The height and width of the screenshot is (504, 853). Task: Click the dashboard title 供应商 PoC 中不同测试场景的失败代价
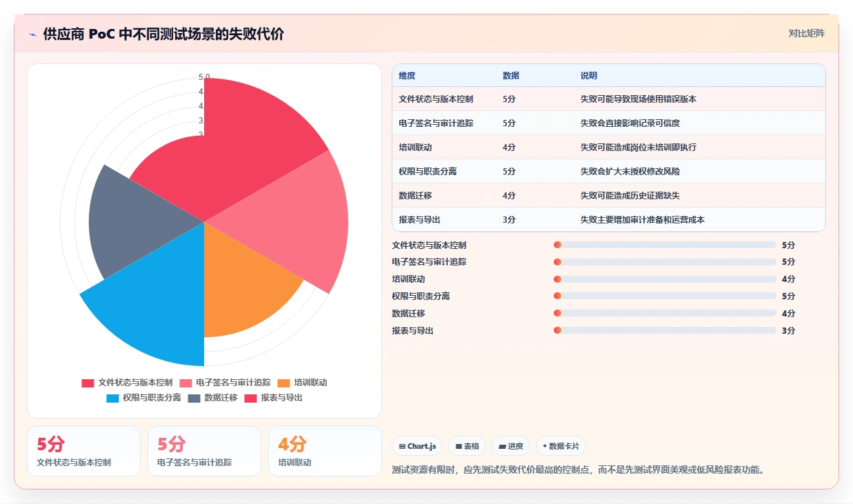(x=163, y=34)
